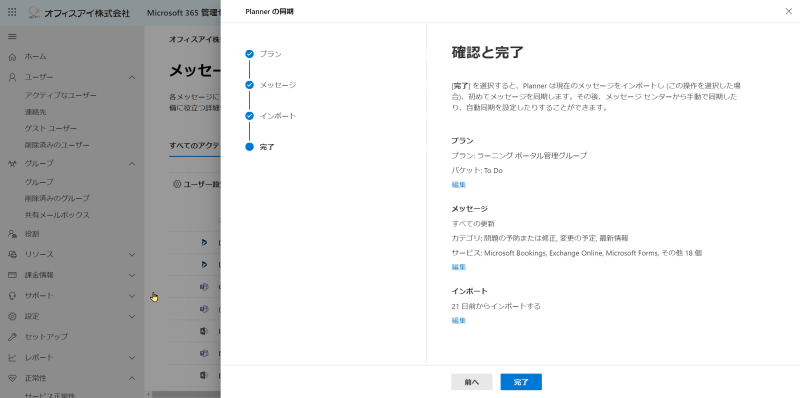This screenshot has width=800, height=398.
Task: Open ゲスト ユーザー in sidebar
Action: [51, 129]
